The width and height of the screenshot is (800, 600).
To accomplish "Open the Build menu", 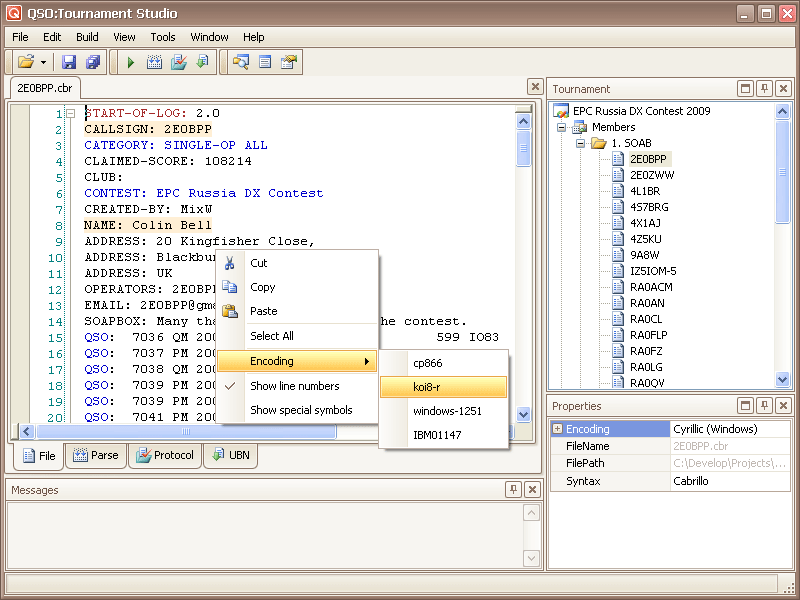I will 87,37.
